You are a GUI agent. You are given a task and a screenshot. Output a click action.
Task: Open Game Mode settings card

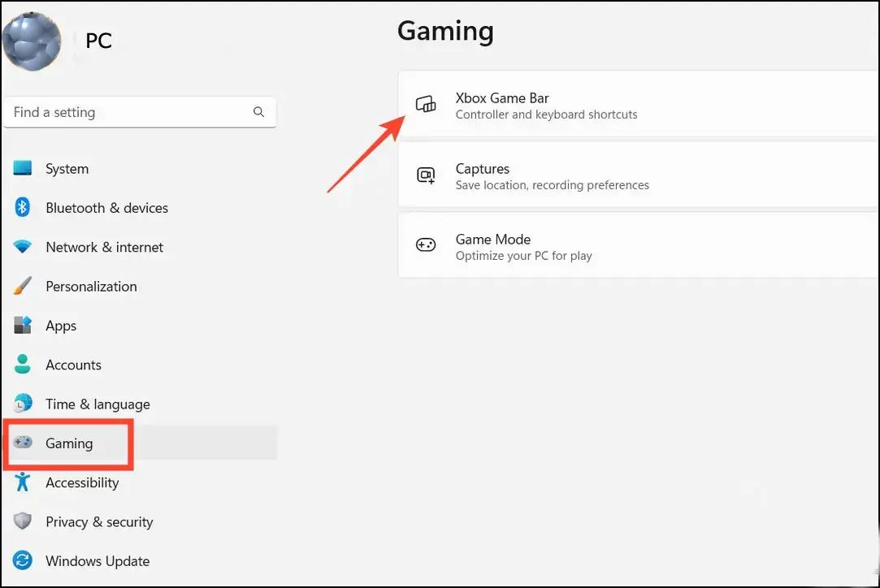pos(639,246)
